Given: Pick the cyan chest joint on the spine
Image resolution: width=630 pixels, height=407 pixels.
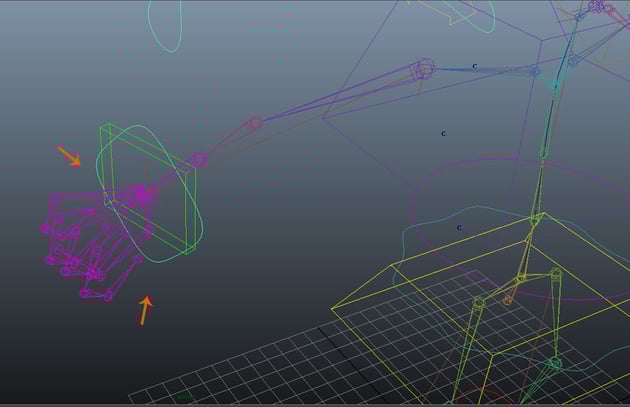Looking at the screenshot, I should (556, 85).
